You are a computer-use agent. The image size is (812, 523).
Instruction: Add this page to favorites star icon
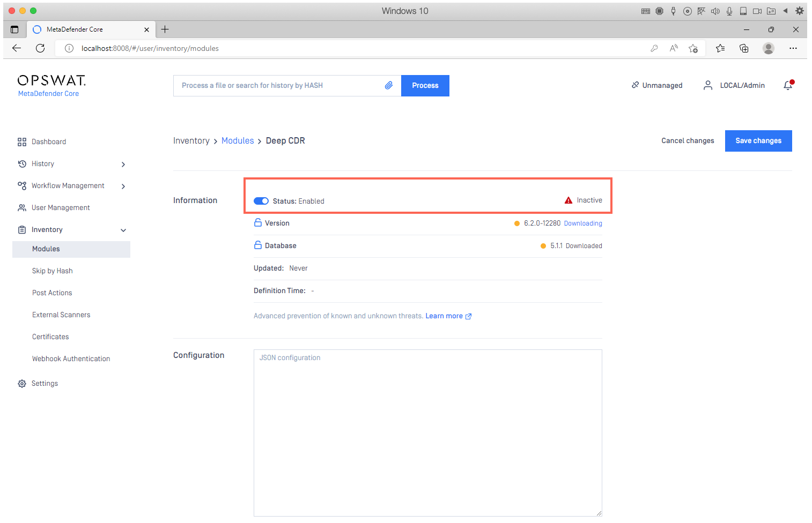pyautogui.click(x=693, y=48)
